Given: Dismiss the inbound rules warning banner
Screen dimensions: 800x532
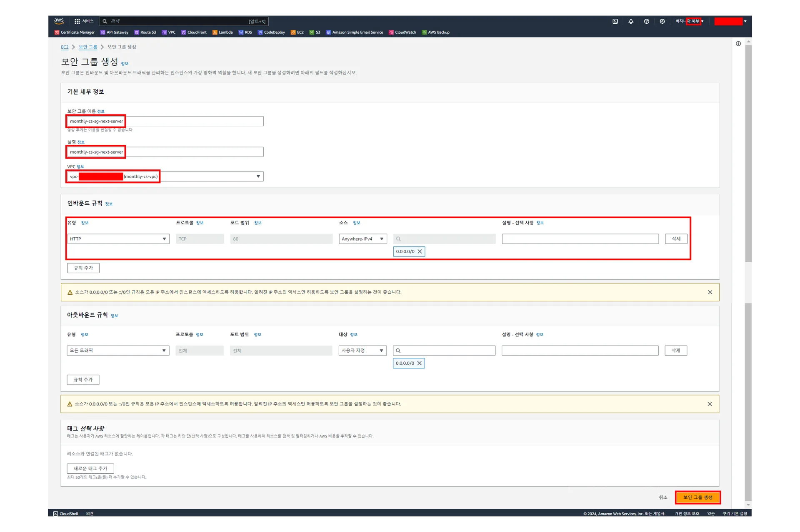Looking at the screenshot, I should (x=710, y=292).
